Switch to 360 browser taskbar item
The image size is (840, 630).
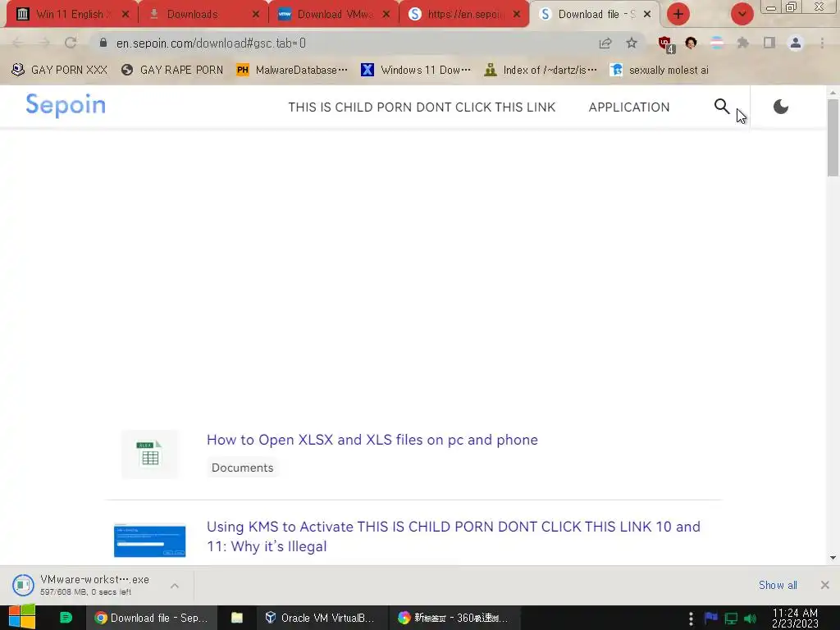453,618
